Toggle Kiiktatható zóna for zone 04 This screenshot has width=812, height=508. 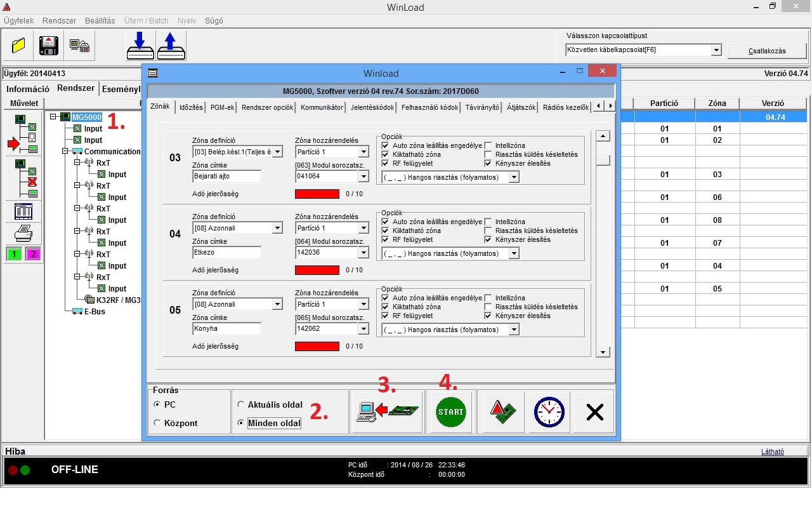coord(386,231)
